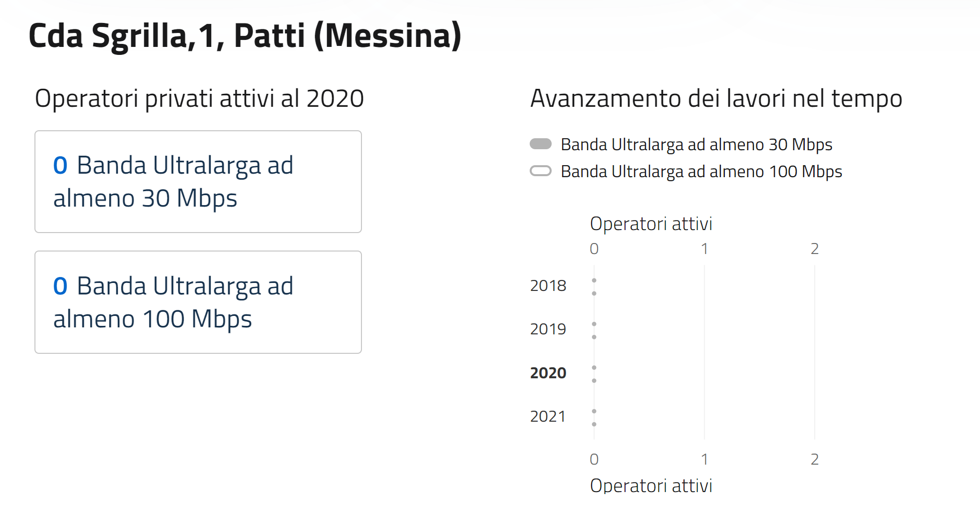The image size is (980, 523).
Task: Click the 2019 year label on chart
Action: 548,329
